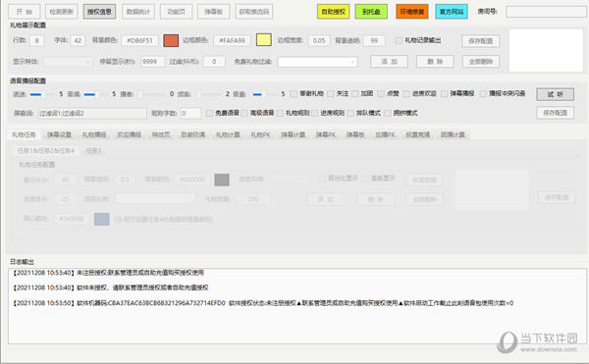589x364 pixels.
Task: Click the background color field #DB6F51
Action: tap(139, 40)
